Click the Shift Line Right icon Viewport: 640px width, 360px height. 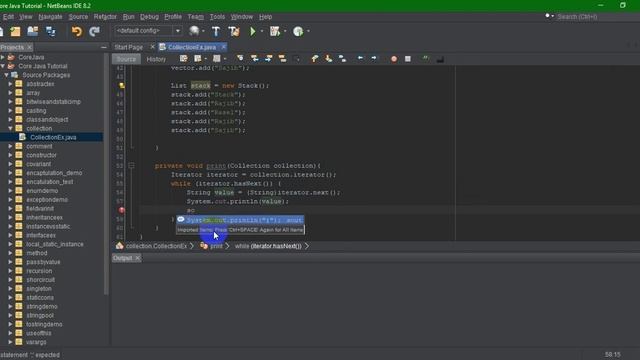coord(374,59)
